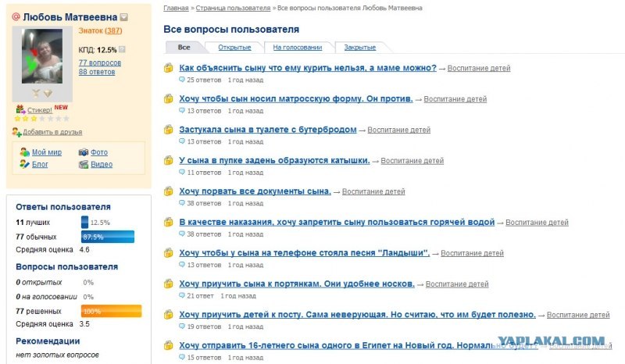Open Воспитание детей category beside портянкам question
Viewport: 625px width, 364px height.
[457, 284]
